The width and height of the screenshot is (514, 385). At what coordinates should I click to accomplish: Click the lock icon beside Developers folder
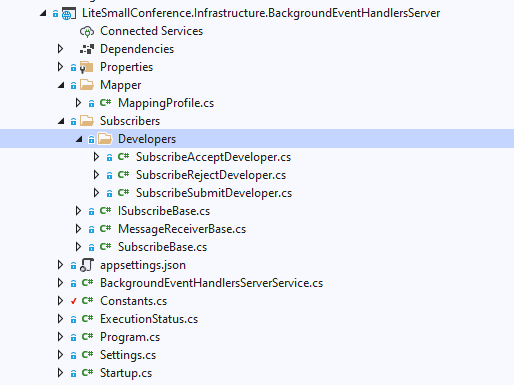click(x=91, y=140)
